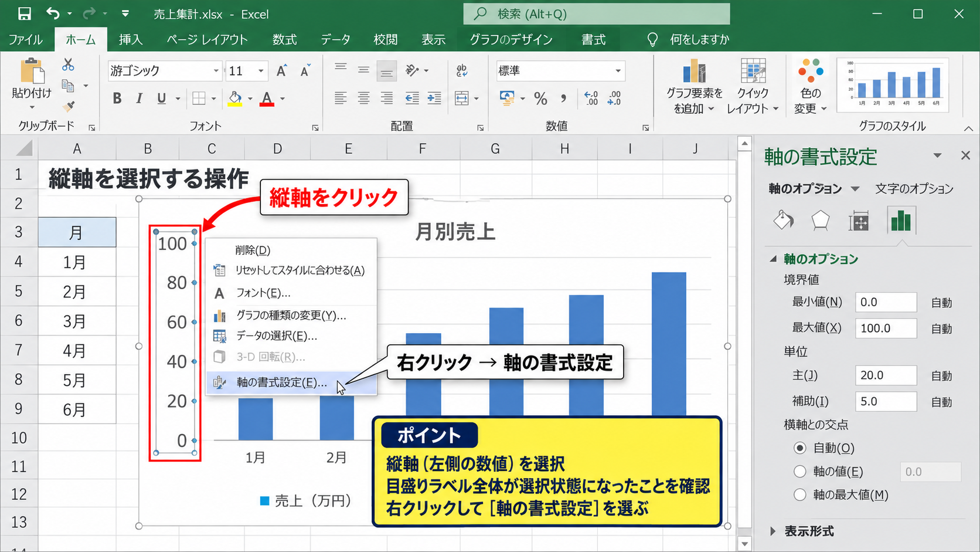
Task: Open the font size dropdown
Action: pyautogui.click(x=261, y=71)
